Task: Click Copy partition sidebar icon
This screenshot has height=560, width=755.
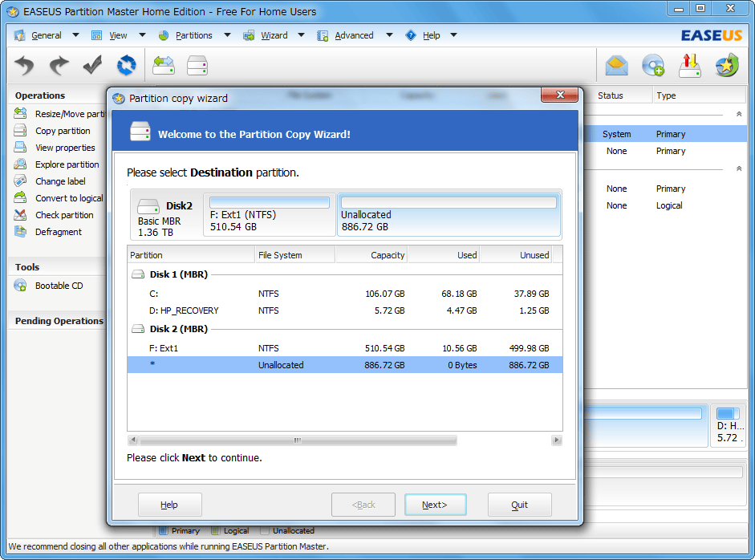Action: [20, 131]
